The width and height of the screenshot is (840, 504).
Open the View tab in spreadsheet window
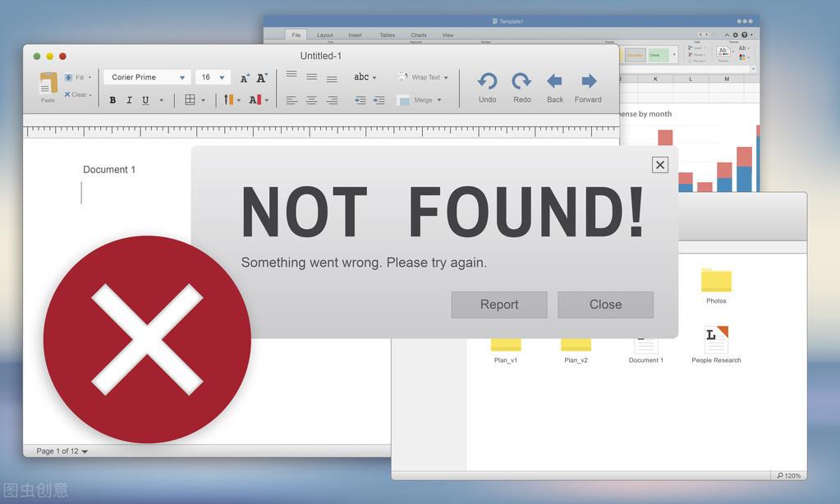(448, 35)
